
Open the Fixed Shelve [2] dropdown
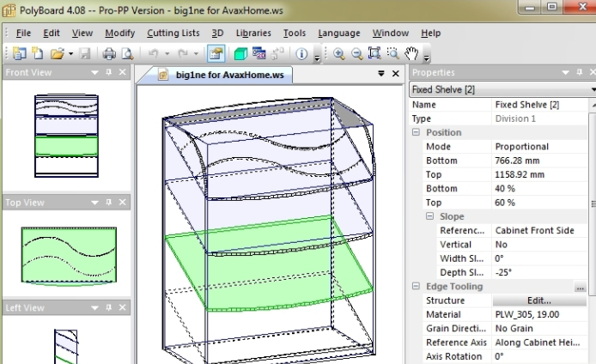[x=592, y=89]
